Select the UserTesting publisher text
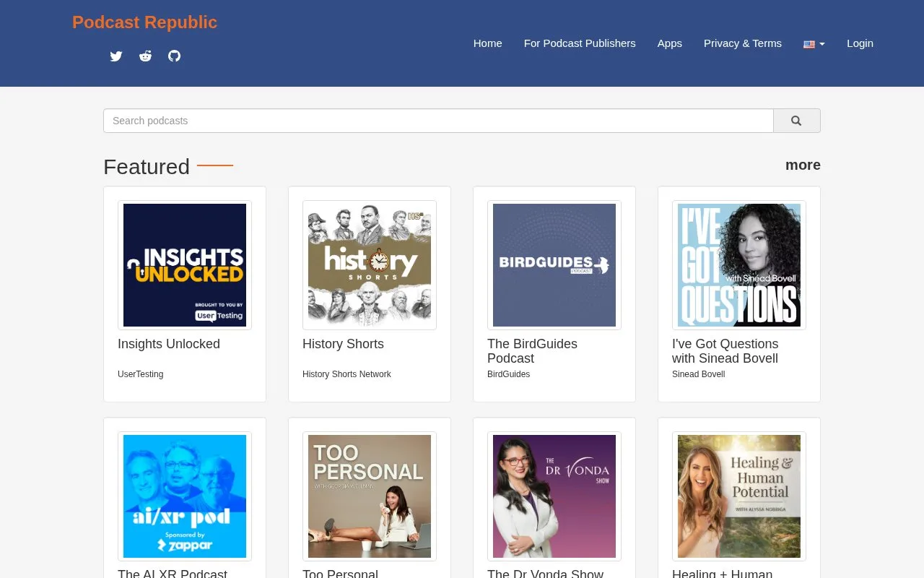This screenshot has height=578, width=924. tap(141, 374)
